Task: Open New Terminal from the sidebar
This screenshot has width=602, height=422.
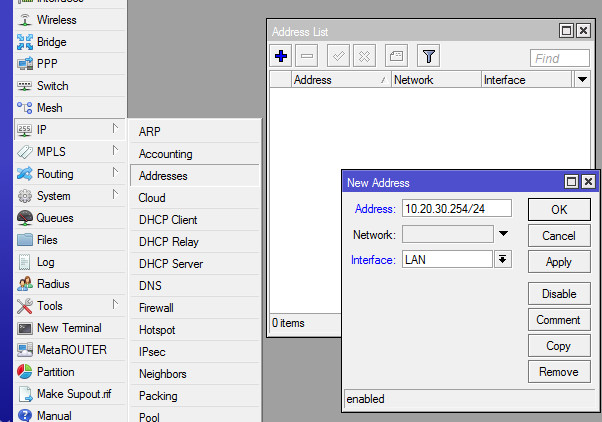Action: tap(68, 328)
